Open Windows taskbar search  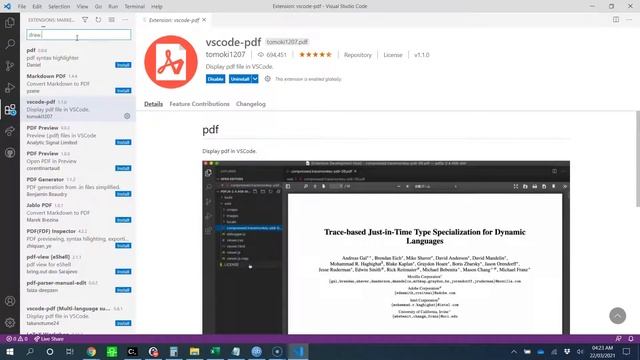click(30, 351)
